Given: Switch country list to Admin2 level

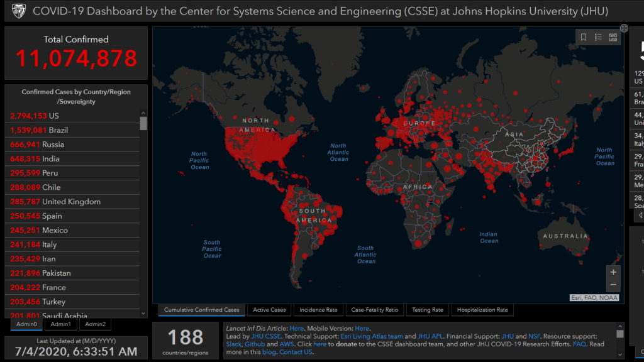Looking at the screenshot, I should point(96,324).
